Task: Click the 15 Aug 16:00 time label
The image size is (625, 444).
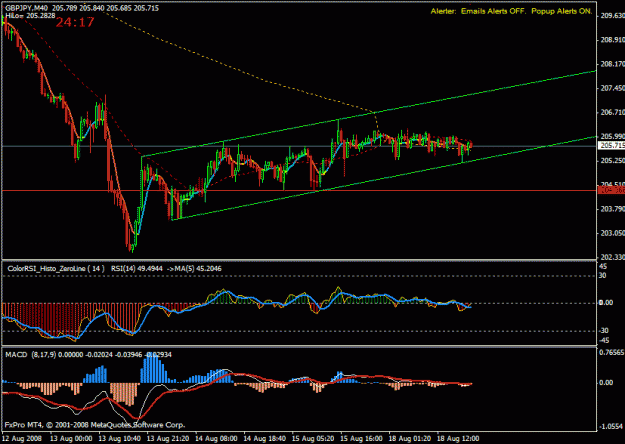Action: click(x=361, y=438)
